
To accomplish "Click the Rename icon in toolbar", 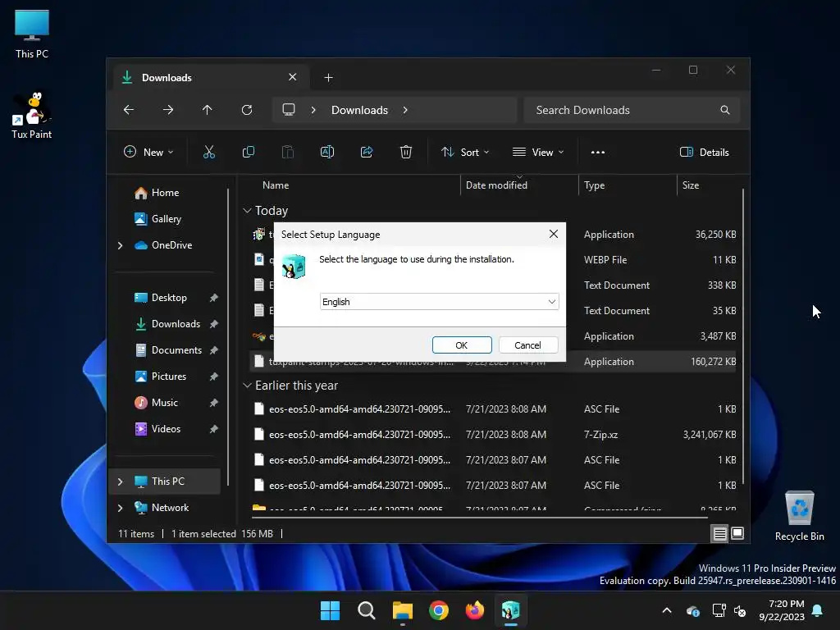I will point(327,152).
